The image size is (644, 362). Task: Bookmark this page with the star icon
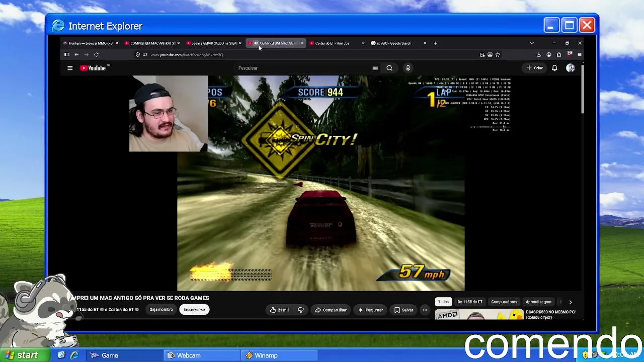498,55
